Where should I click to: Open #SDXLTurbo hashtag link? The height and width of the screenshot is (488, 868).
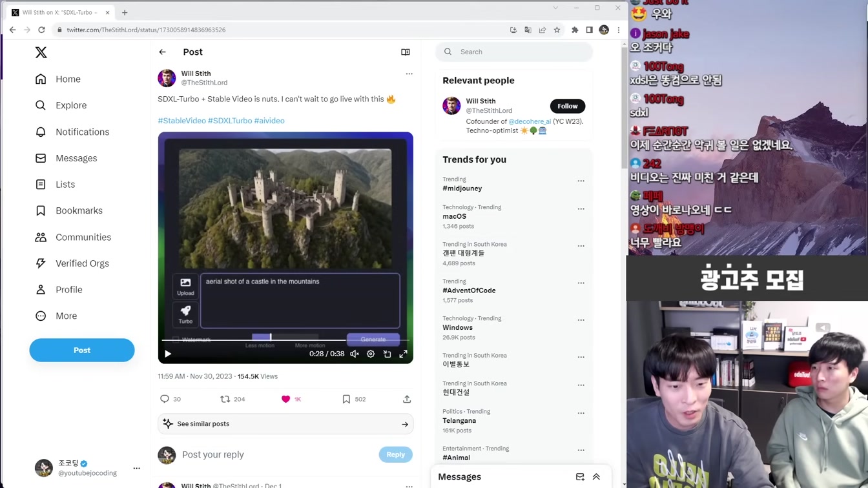click(x=230, y=121)
